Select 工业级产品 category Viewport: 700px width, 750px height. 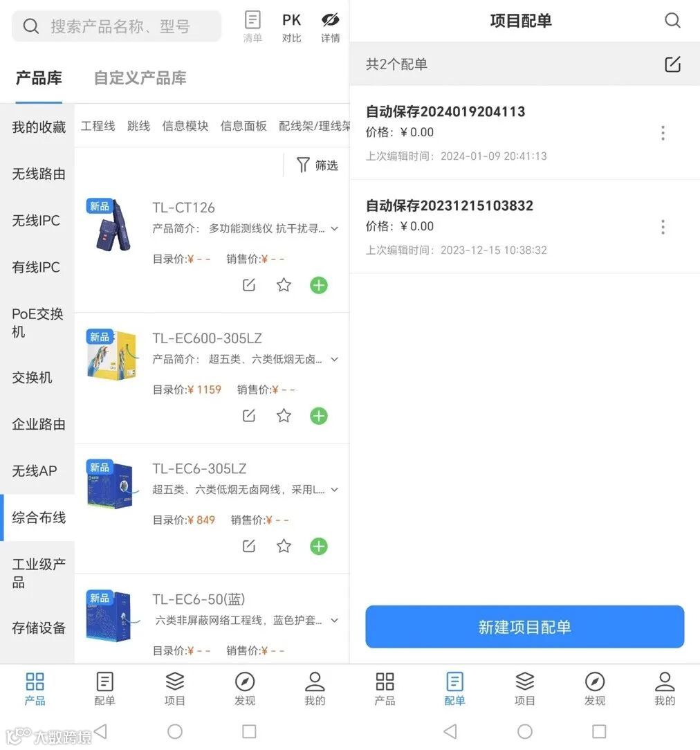click(37, 573)
